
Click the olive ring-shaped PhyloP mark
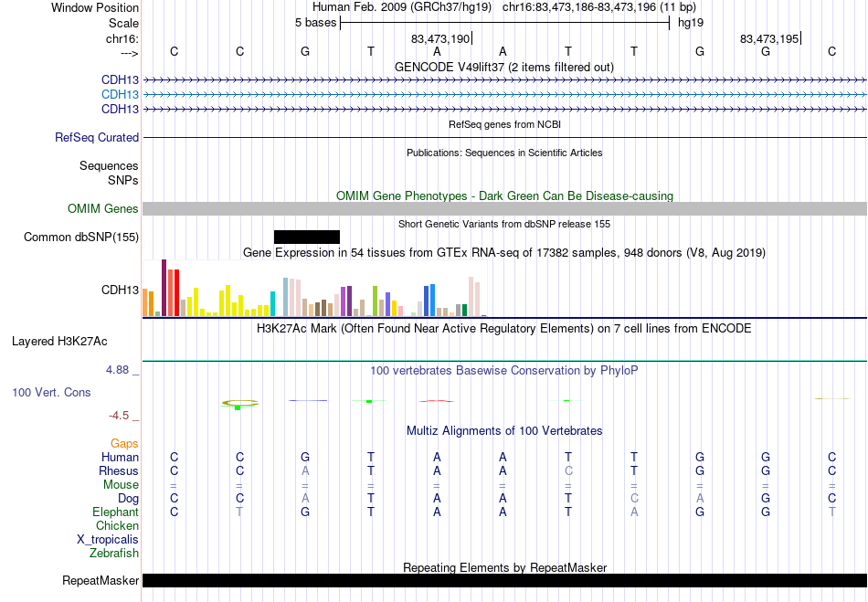(240, 403)
